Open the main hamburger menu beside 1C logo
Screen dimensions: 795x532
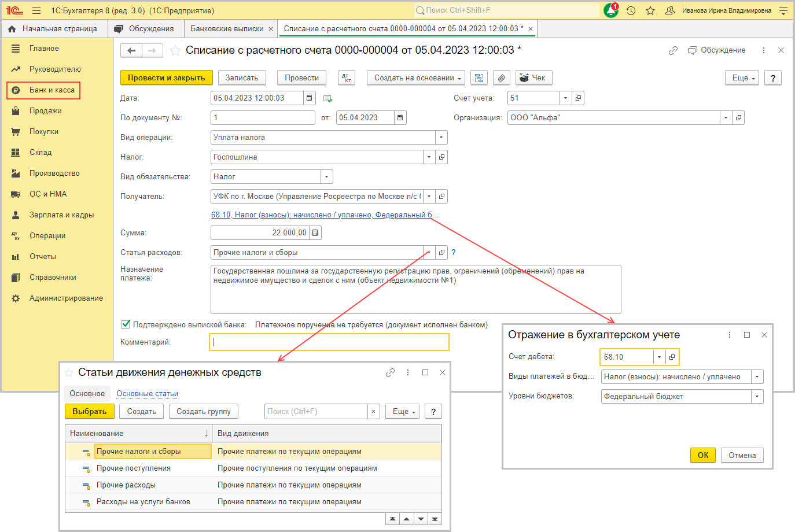pos(36,10)
